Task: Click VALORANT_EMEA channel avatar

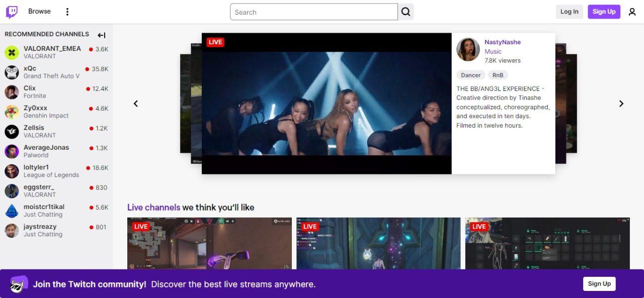Action: (x=12, y=52)
